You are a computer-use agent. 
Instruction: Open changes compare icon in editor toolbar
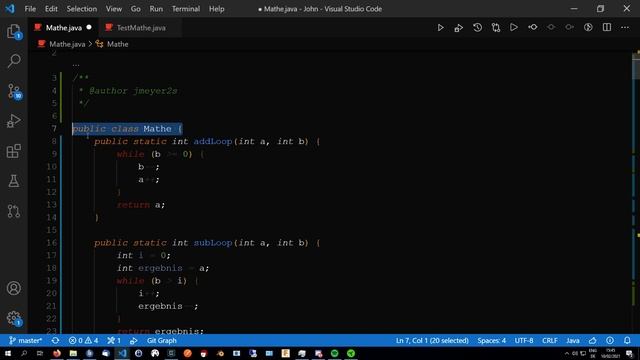pos(496,28)
